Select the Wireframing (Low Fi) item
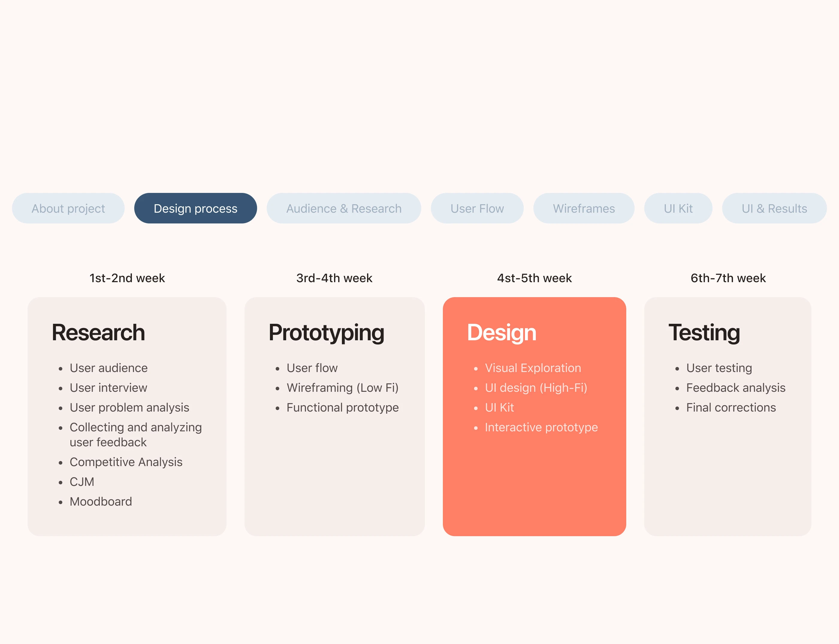 click(x=342, y=388)
